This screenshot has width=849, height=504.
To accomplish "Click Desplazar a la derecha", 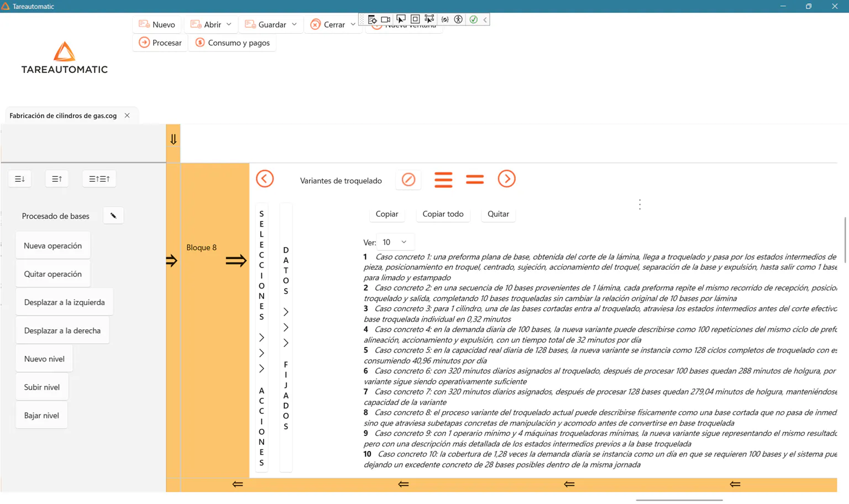I will [62, 330].
